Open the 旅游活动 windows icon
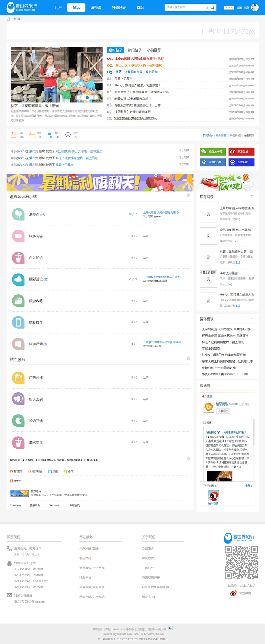This screenshot has width=265, height=644. [18, 344]
